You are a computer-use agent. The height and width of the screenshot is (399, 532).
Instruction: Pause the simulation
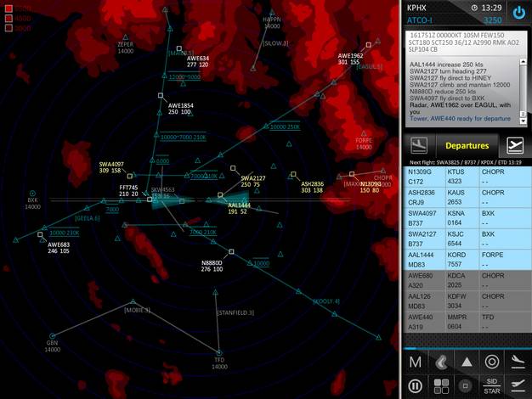coord(415,386)
